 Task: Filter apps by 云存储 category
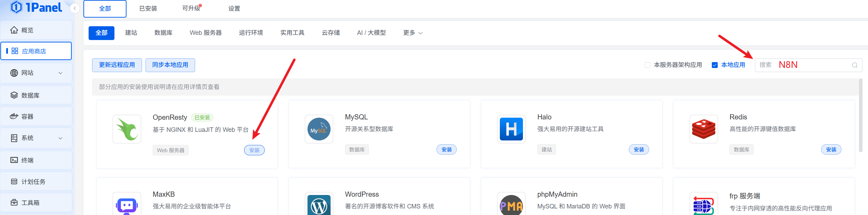coord(331,33)
